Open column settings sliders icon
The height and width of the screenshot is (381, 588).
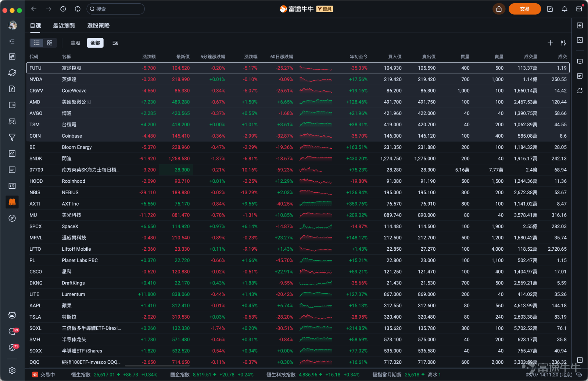[x=563, y=43]
